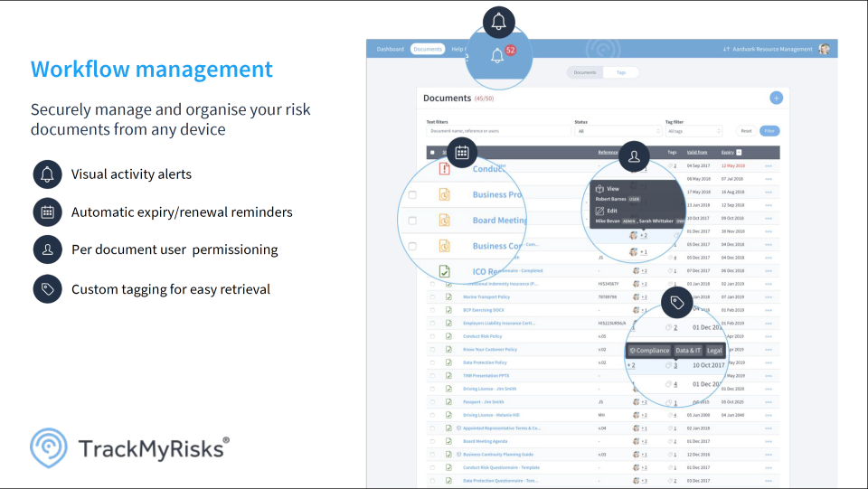Select the Documents menu item in top bar

(x=428, y=49)
